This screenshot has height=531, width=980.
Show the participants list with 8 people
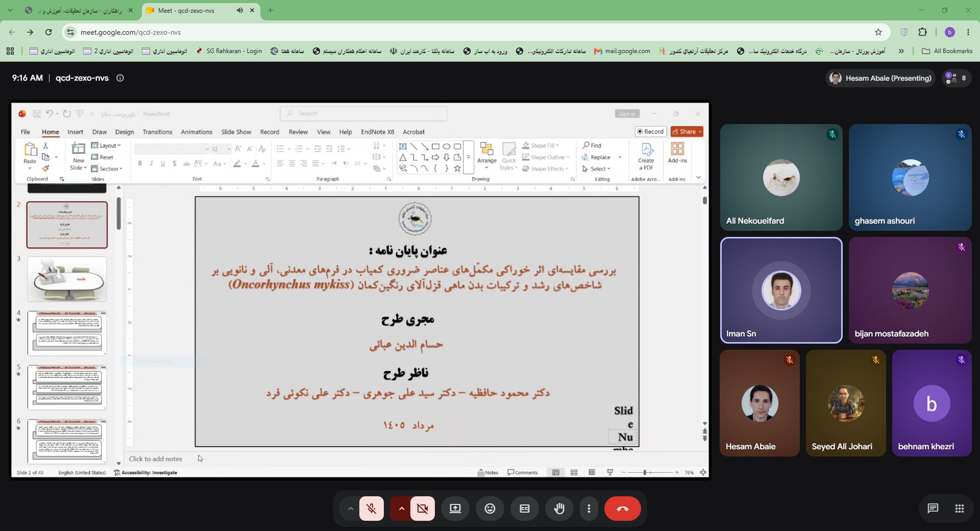point(956,78)
